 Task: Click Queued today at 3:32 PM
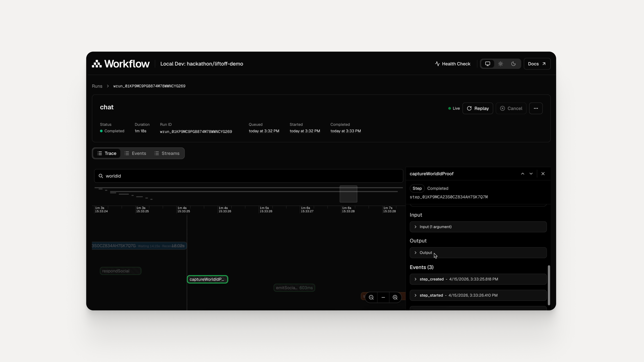pos(264,131)
